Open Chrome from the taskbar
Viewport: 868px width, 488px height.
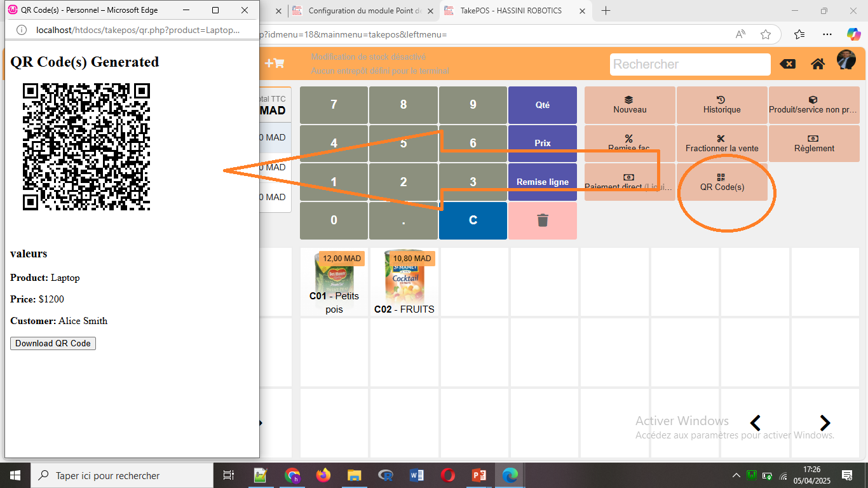(292, 475)
